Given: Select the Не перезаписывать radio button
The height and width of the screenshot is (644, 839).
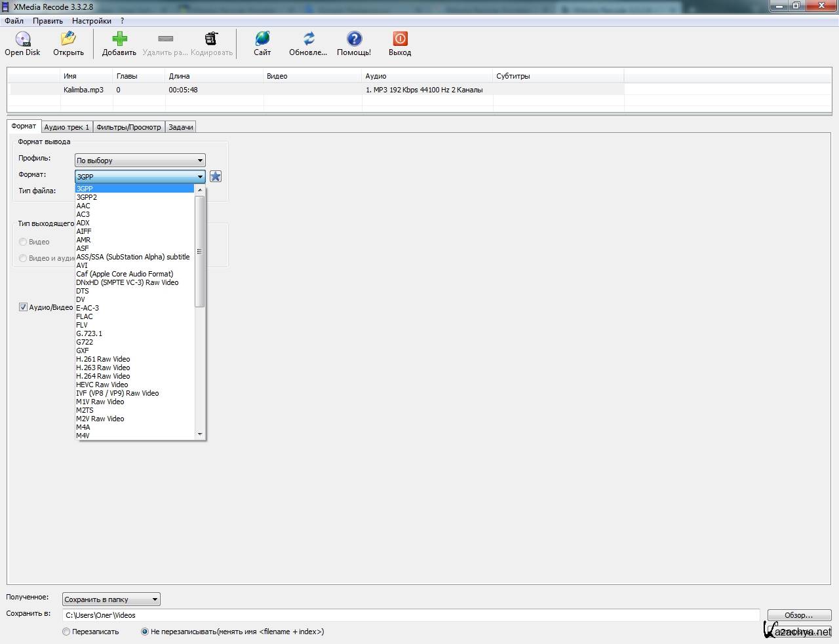Looking at the screenshot, I should coord(145,632).
